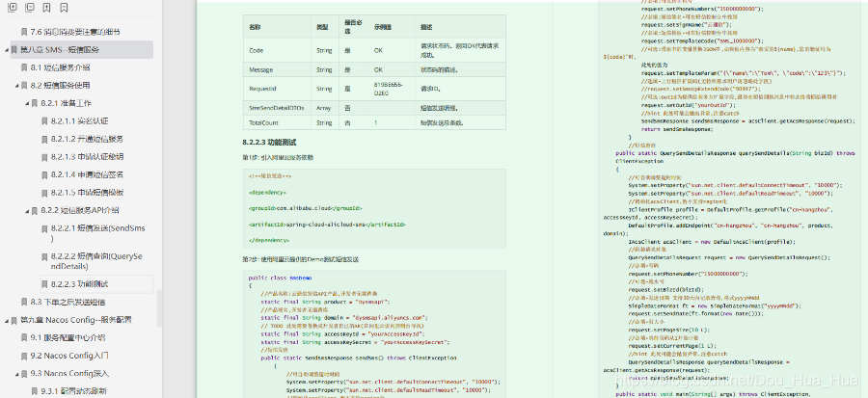Click the bookmark panel vertical scrollbar thumb
Screen dimensions: 868x398
click(x=160, y=307)
